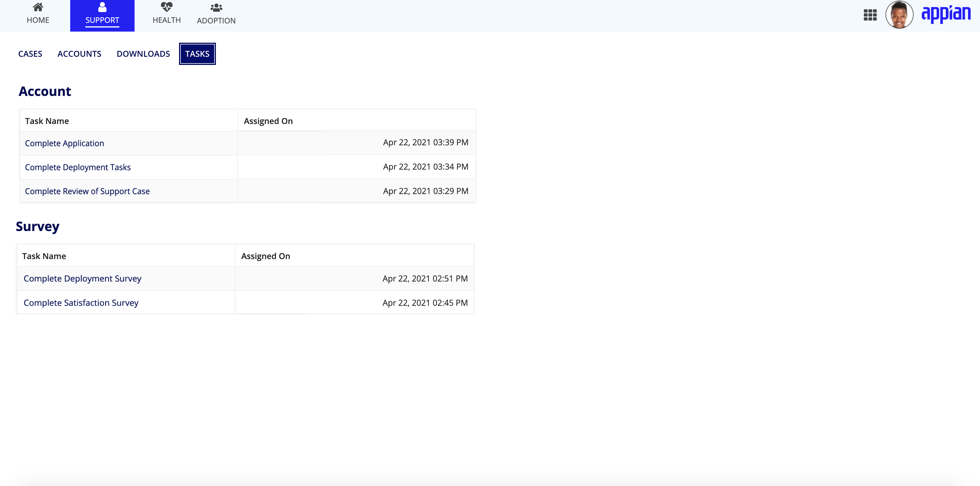
Task: Open the Complete Deployment Survey task
Action: click(82, 279)
